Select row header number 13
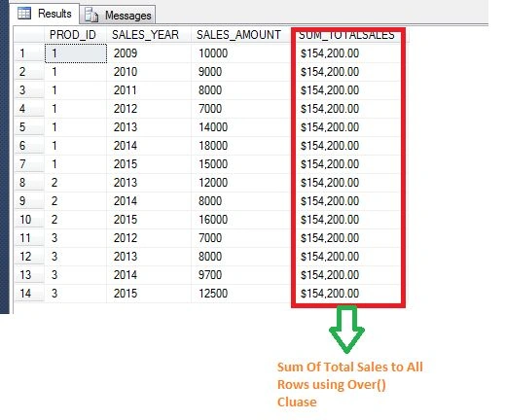 29,275
